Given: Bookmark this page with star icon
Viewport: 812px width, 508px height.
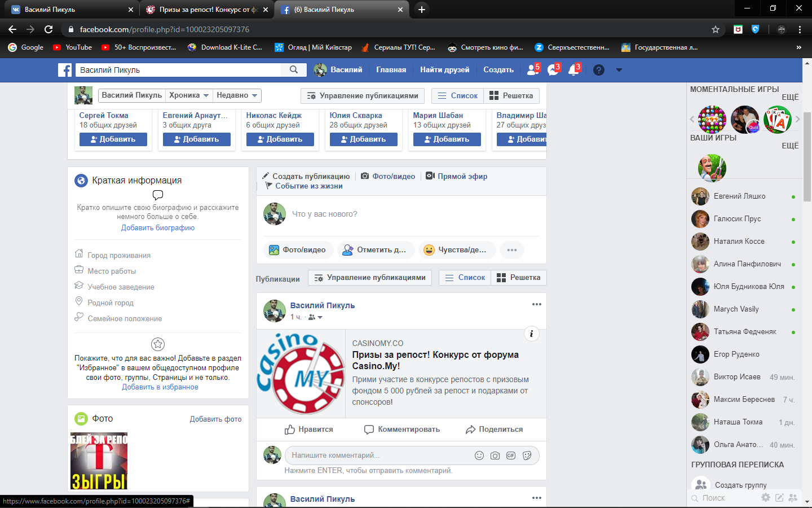Looking at the screenshot, I should [716, 29].
